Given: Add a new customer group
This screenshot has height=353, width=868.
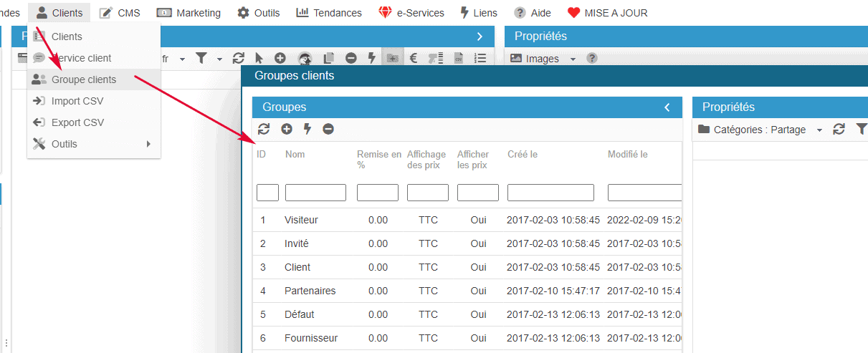Looking at the screenshot, I should coord(287,129).
